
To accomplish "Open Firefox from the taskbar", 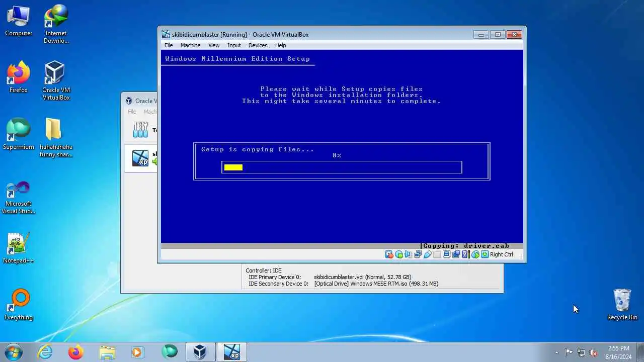I will click(76, 352).
